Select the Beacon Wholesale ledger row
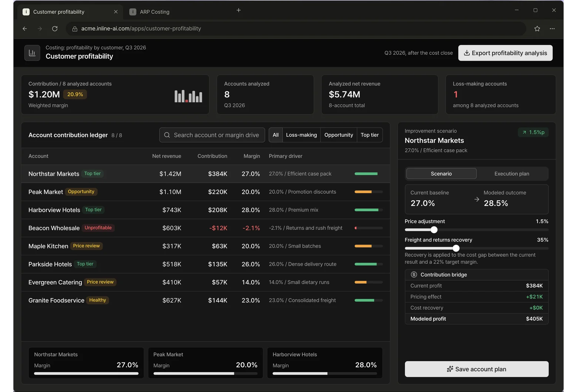 coord(206,228)
